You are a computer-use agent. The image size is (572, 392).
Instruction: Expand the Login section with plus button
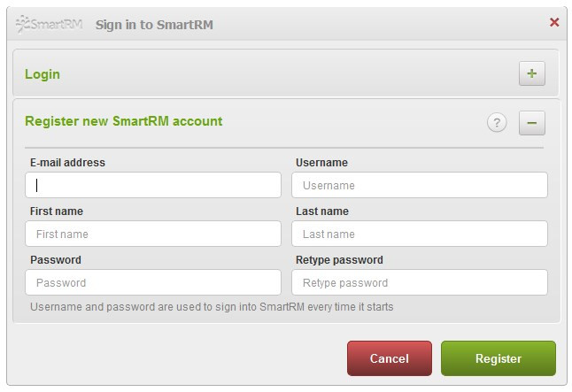[532, 73]
